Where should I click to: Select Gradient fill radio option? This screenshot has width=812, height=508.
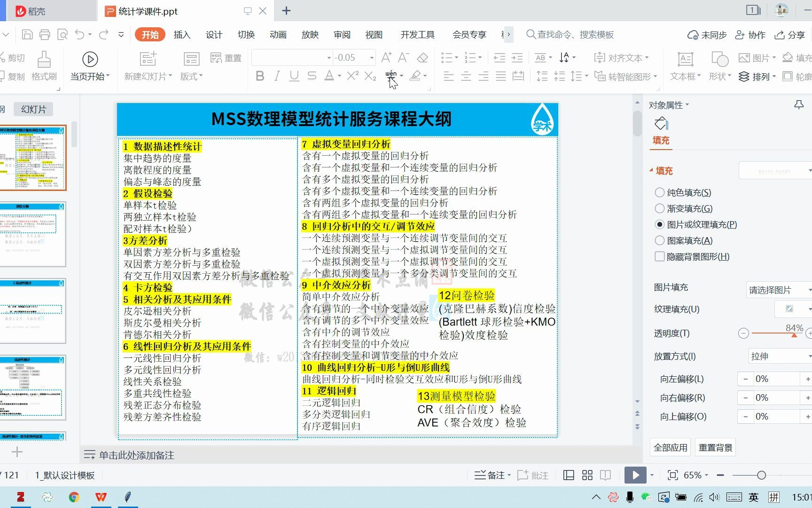click(x=660, y=208)
